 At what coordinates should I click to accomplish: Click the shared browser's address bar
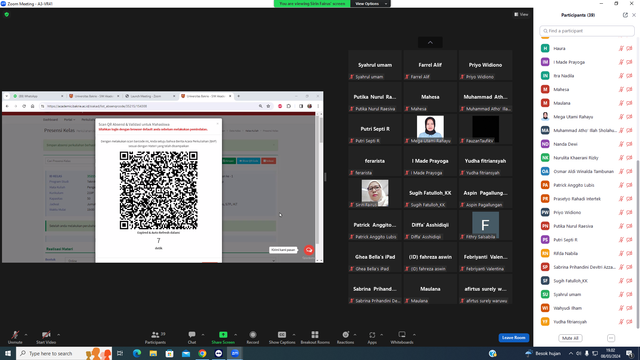(151, 106)
